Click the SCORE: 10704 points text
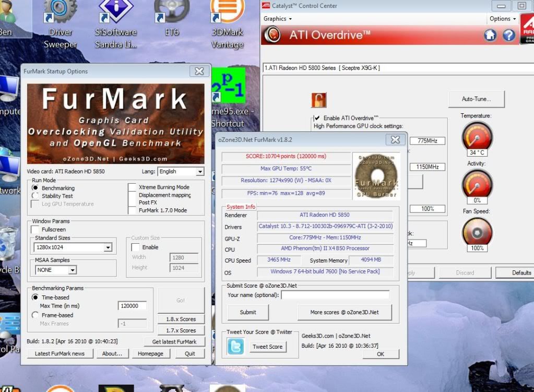The image size is (534, 392). point(286,156)
